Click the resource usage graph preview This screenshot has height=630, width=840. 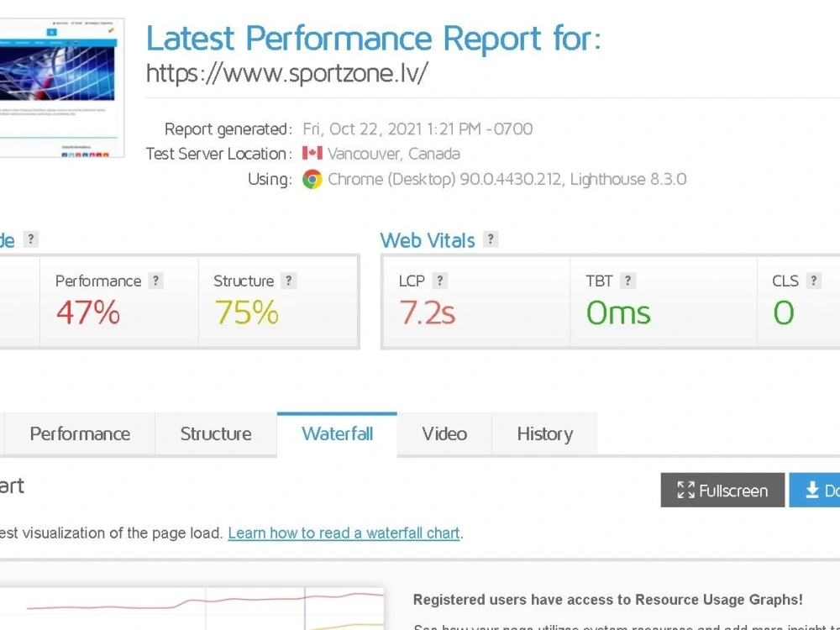(192, 608)
